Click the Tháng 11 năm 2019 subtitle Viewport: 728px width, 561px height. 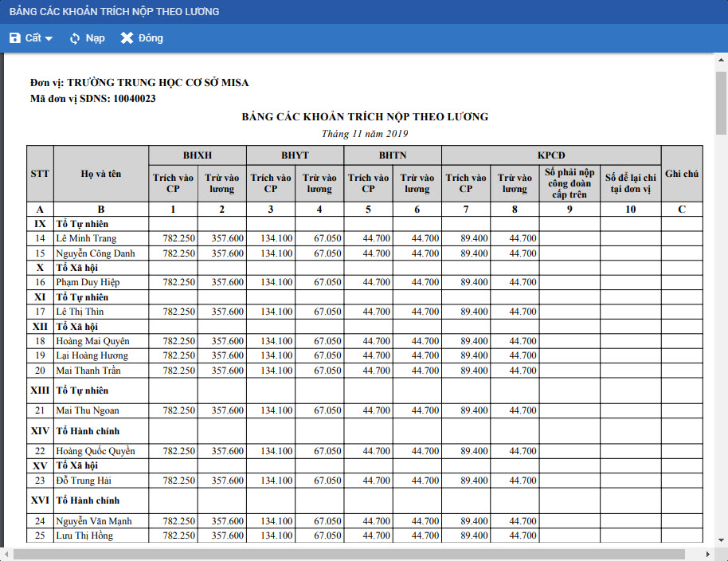click(x=364, y=133)
